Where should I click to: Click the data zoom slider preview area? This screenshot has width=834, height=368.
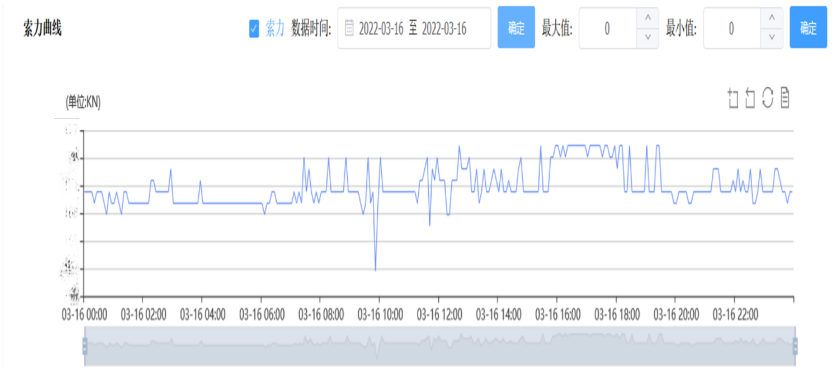click(440, 346)
